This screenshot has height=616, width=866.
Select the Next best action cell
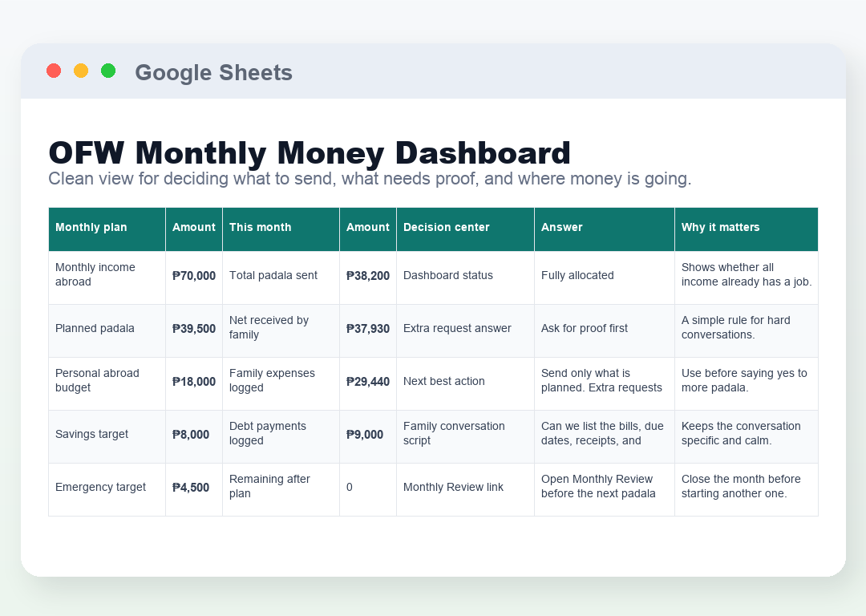coord(466,384)
